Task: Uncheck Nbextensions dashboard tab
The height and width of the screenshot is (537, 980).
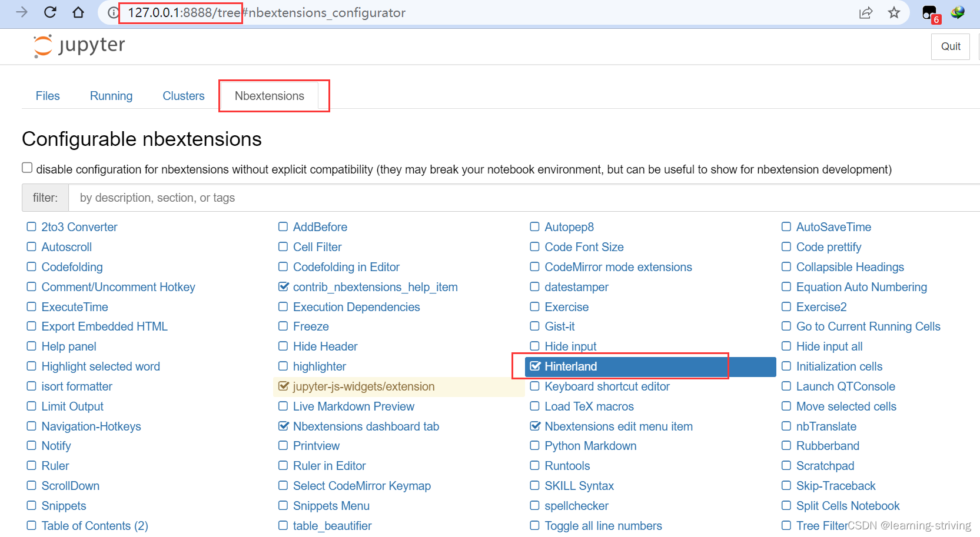Action: [x=283, y=426]
